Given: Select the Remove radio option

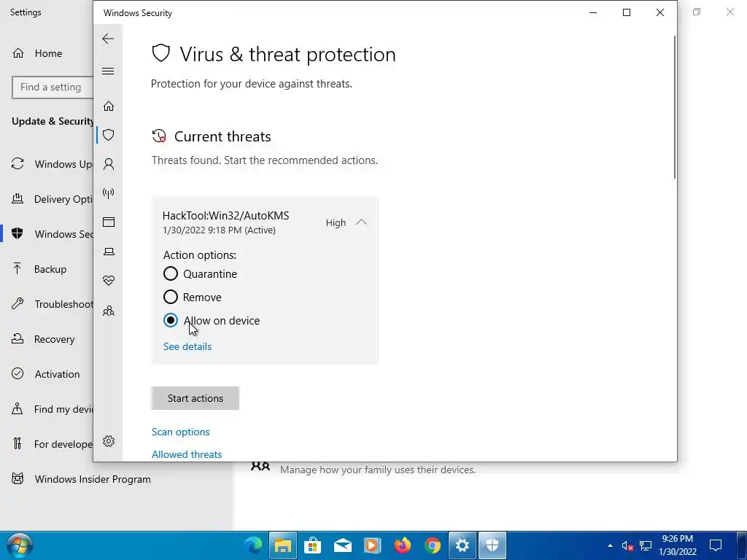Looking at the screenshot, I should tap(171, 297).
